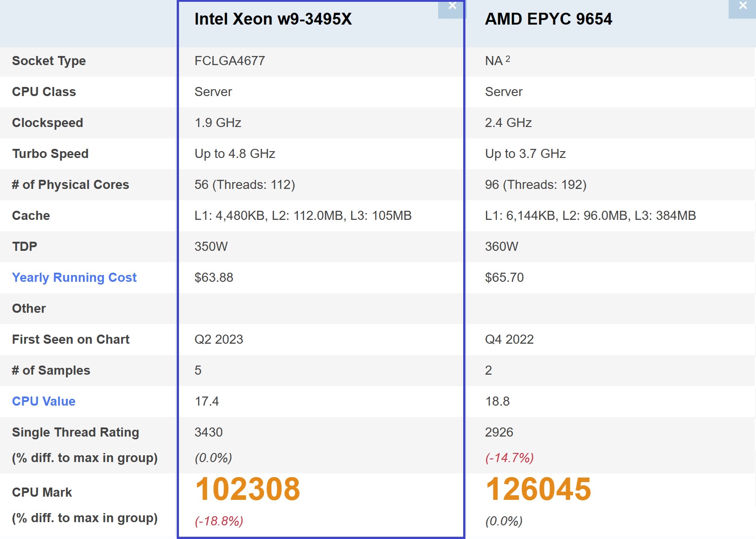Remove Intel Xeon w9-3495X column with X
The width and height of the screenshot is (756, 539).
click(x=452, y=6)
